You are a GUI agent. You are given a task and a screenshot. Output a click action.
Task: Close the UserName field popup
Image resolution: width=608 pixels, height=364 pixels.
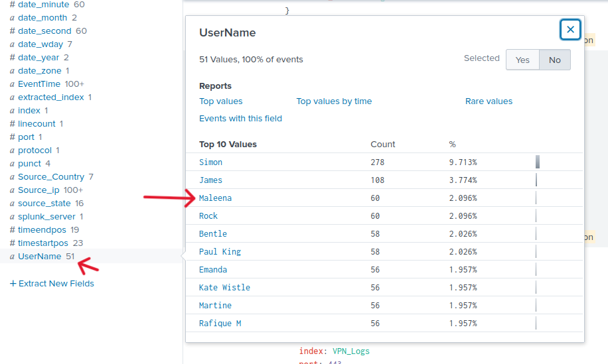570,30
